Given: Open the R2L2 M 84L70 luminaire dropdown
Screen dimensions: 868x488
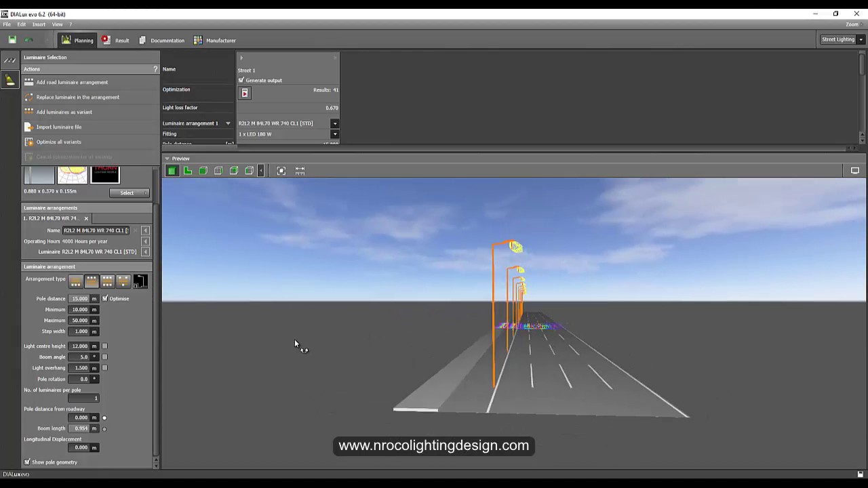Looking at the screenshot, I should click(x=334, y=123).
